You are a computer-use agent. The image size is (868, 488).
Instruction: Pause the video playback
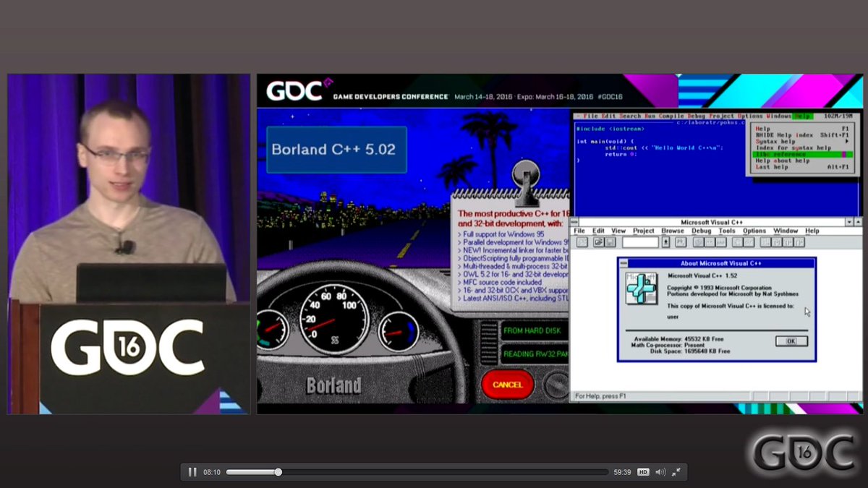pyautogui.click(x=192, y=472)
